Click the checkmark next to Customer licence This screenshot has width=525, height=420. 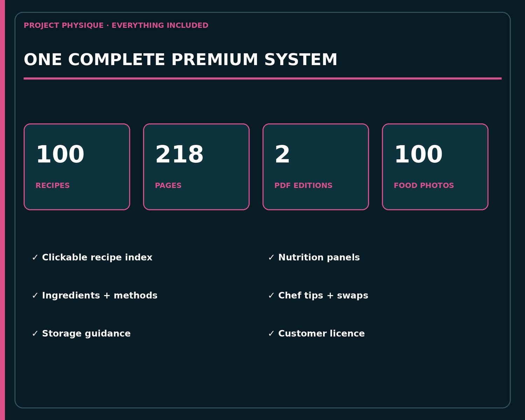pos(271,334)
